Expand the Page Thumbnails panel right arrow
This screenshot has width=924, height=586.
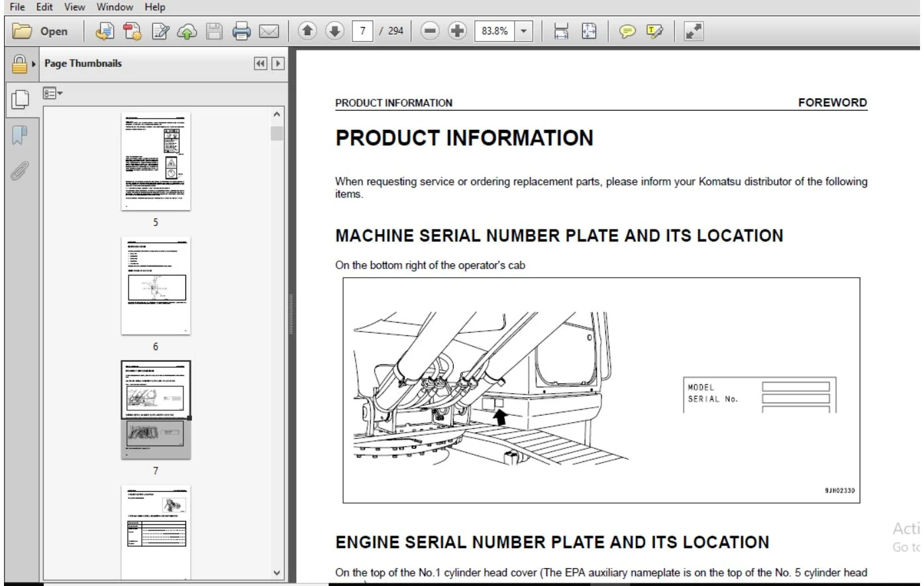[x=278, y=64]
